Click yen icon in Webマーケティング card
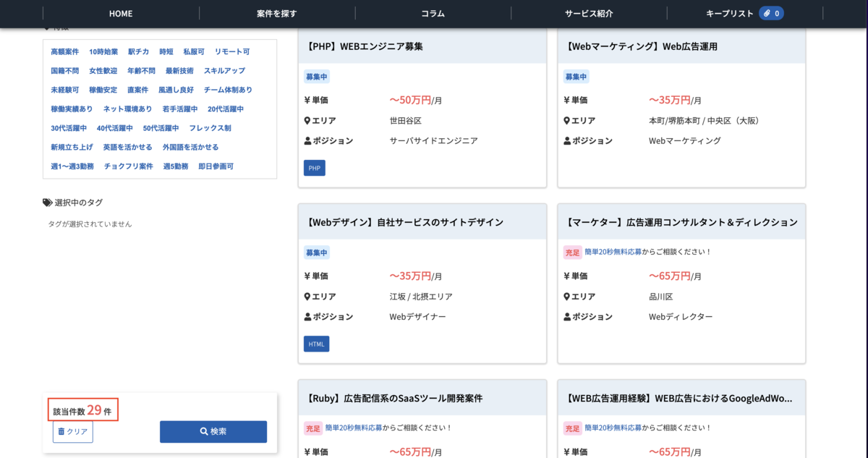Image resolution: width=868 pixels, height=458 pixels. click(x=566, y=100)
